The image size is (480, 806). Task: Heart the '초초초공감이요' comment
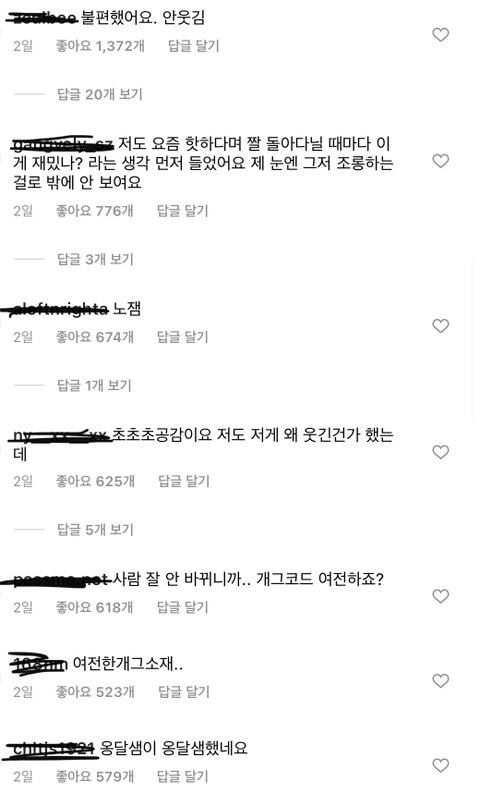pos(440,452)
